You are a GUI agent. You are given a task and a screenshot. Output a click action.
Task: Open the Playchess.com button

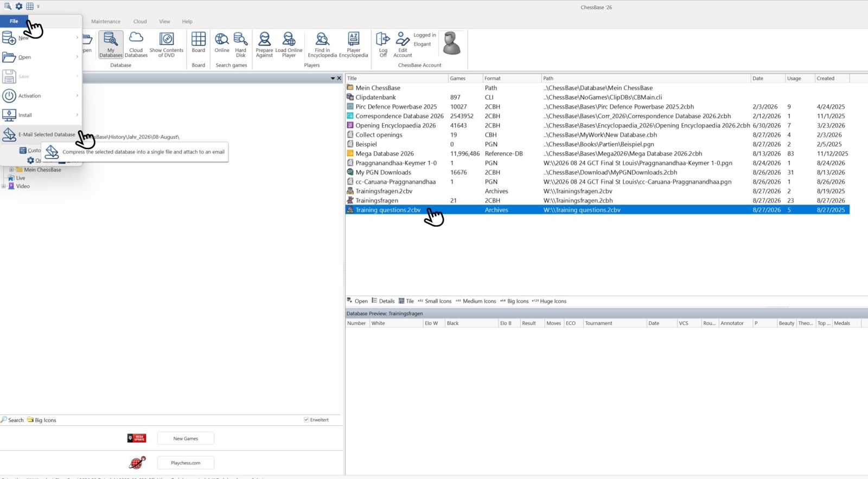click(186, 463)
